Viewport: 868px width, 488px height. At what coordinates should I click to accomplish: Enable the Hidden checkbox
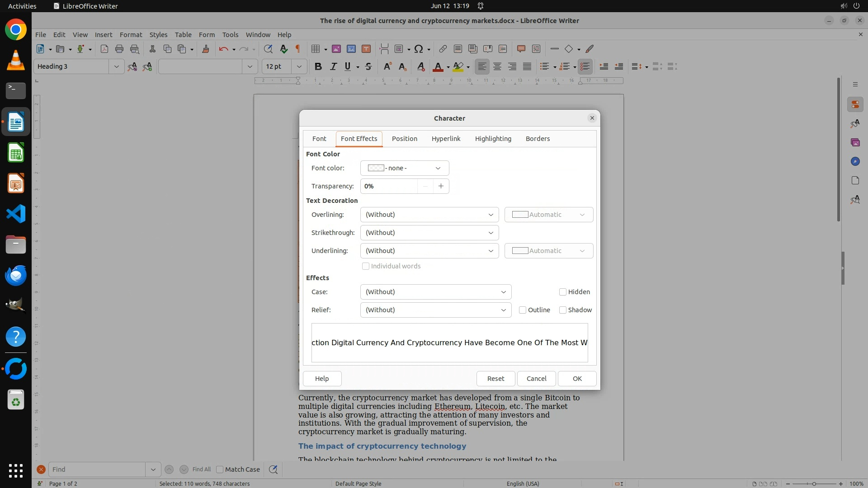coord(563,292)
